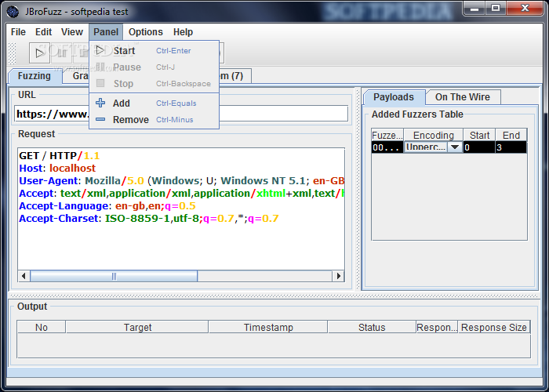
Task: Click the Request scrollbar right arrow
Action: (338, 276)
